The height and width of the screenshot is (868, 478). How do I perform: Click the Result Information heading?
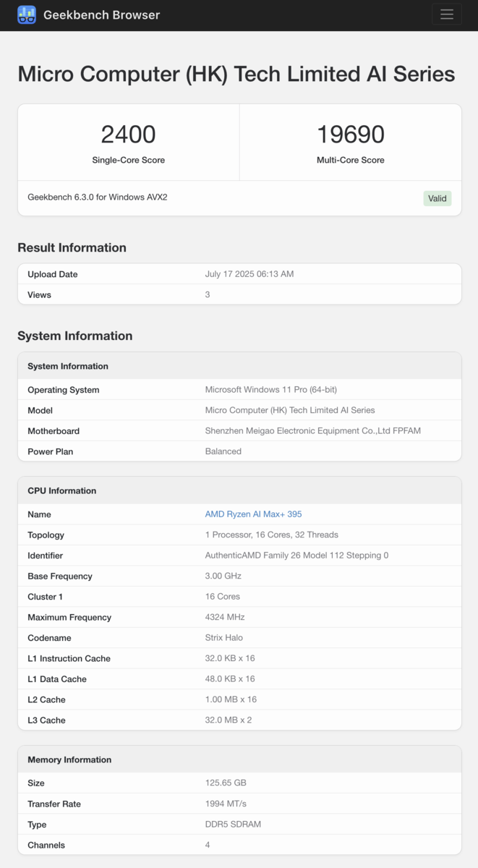point(72,247)
